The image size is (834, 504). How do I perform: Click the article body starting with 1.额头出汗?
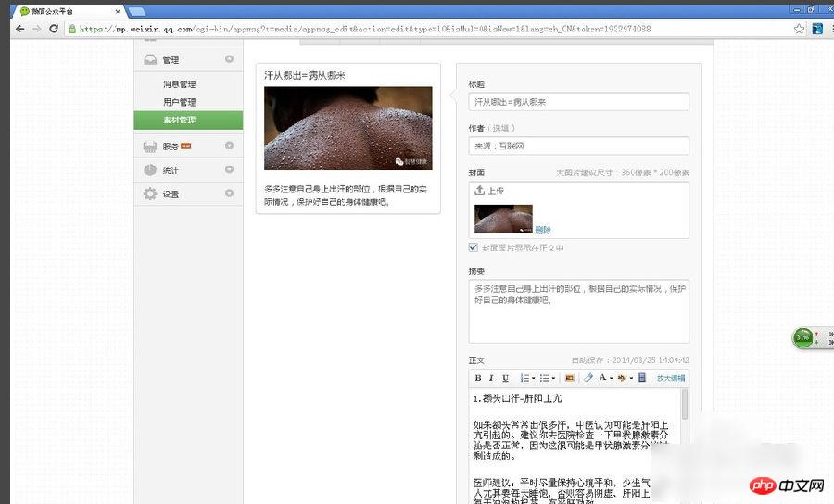point(575,447)
